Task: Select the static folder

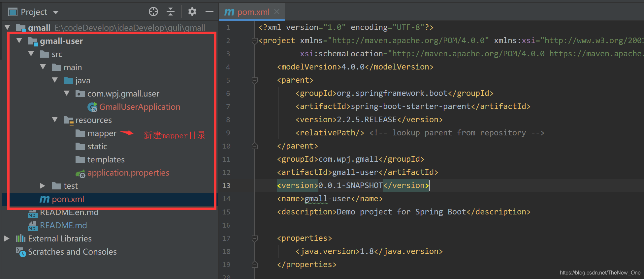Action: (x=97, y=147)
